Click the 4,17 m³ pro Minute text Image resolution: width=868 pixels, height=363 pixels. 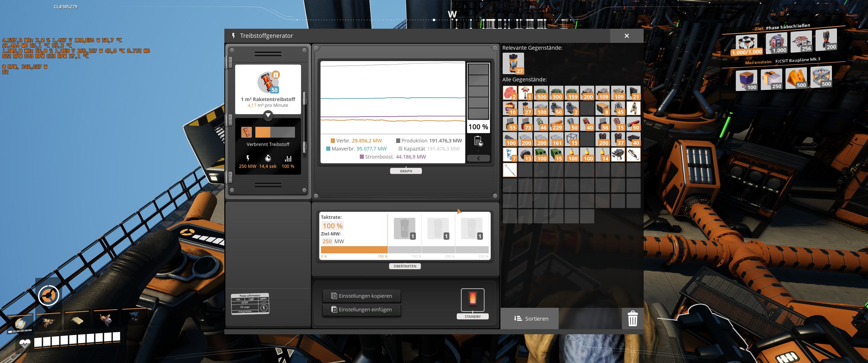tap(268, 105)
